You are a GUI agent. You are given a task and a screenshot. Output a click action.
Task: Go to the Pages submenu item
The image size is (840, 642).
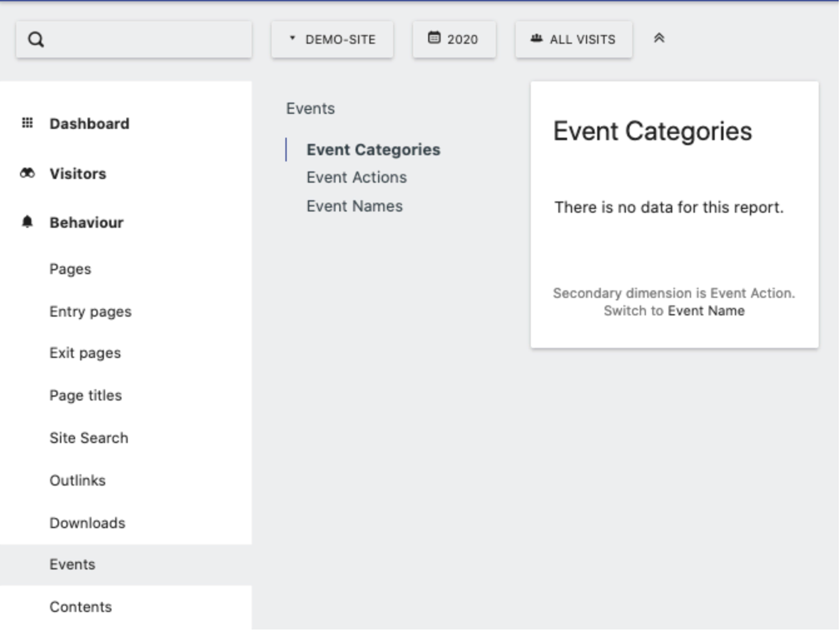click(70, 269)
